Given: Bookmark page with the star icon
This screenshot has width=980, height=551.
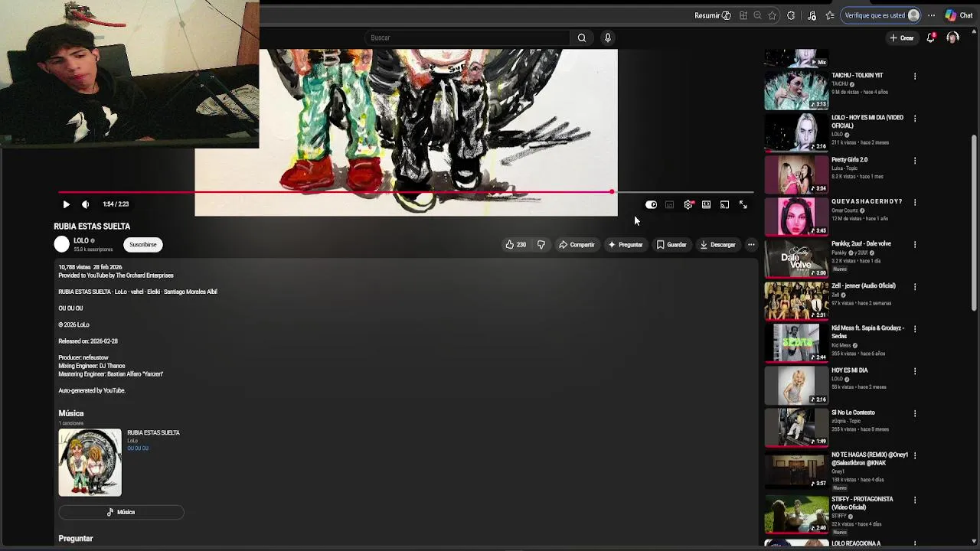Looking at the screenshot, I should click(772, 15).
